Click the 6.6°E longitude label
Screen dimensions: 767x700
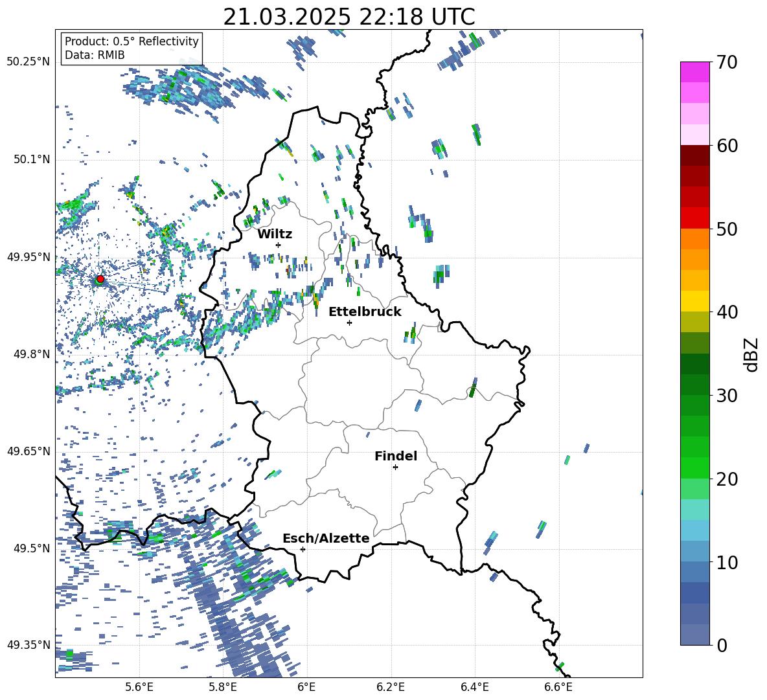[558, 687]
